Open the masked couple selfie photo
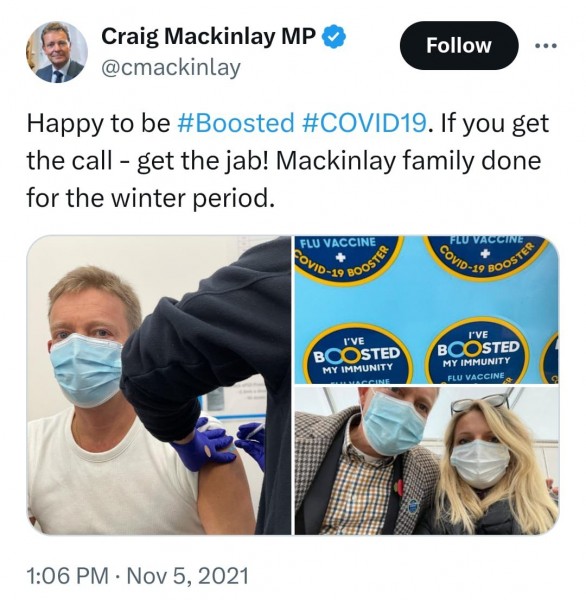 (426, 461)
